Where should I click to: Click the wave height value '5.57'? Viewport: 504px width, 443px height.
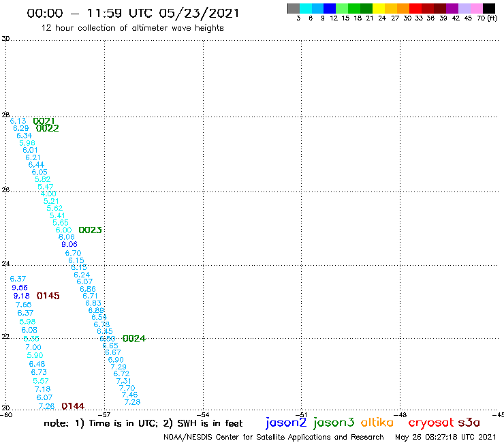(x=41, y=381)
